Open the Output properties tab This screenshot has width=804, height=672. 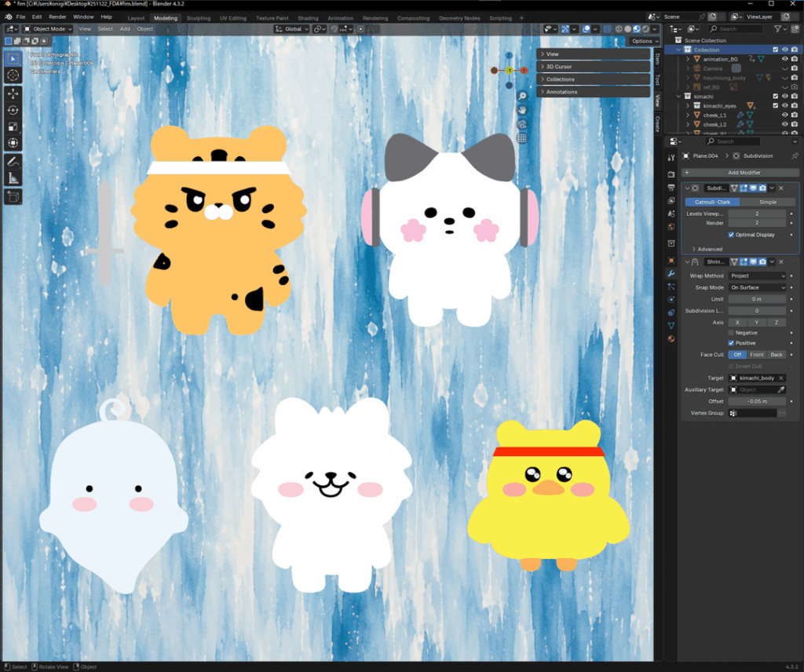[x=671, y=188]
